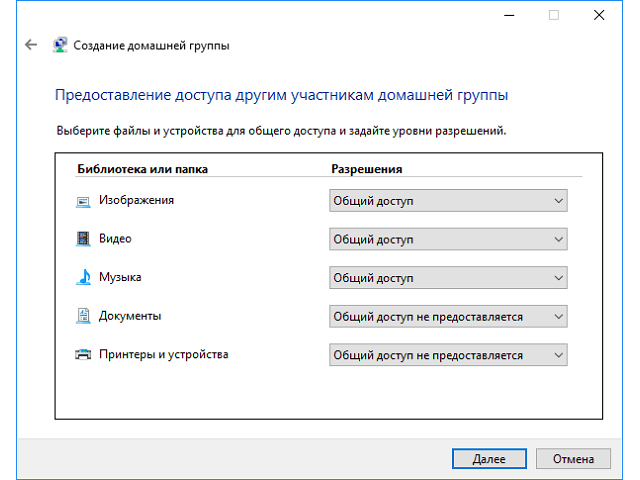Select the Документы page icon
Viewport: 640px width, 480px height.
tap(83, 316)
